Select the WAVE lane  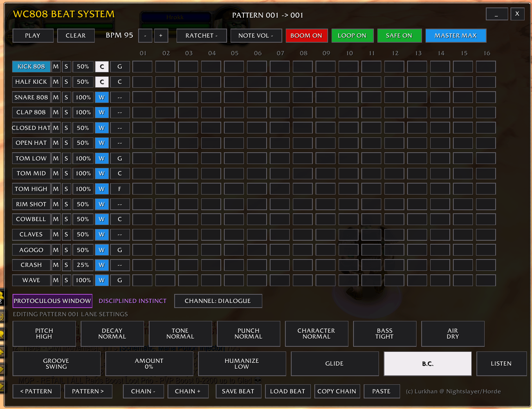[x=31, y=280]
